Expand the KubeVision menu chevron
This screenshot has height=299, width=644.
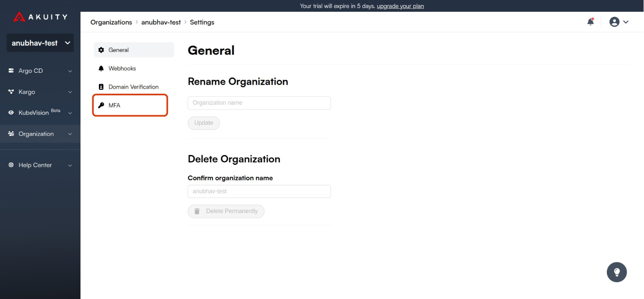(x=70, y=113)
